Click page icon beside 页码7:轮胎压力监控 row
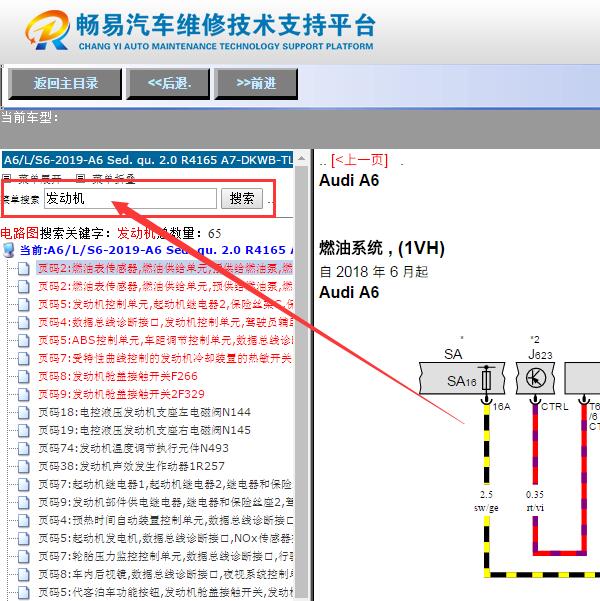Image resolution: width=600 pixels, height=601 pixels. pyautogui.click(x=23, y=557)
